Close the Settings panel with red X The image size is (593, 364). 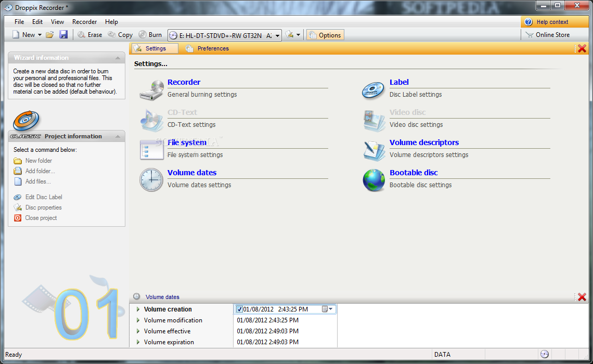click(582, 48)
